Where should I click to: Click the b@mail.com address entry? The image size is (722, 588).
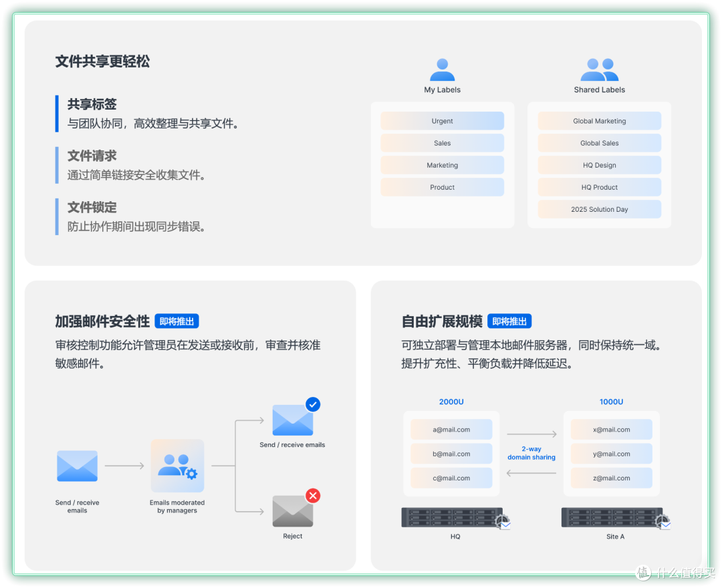point(451,454)
